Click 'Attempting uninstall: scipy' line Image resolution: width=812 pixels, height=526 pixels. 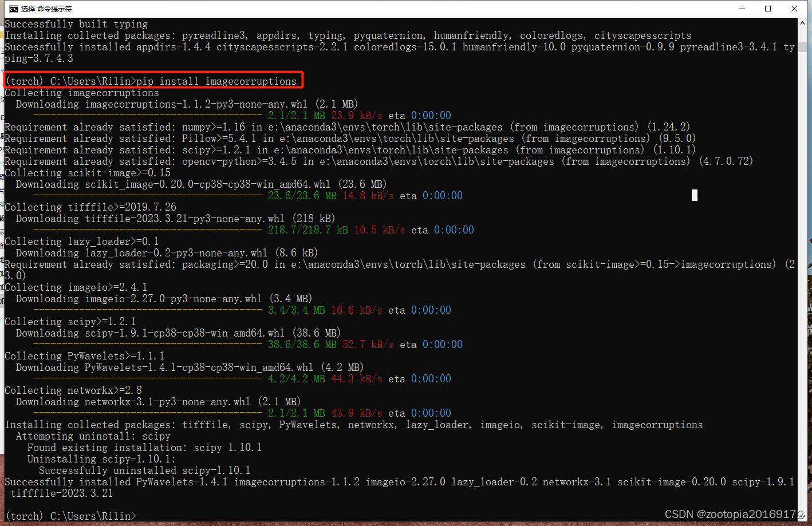coord(93,436)
